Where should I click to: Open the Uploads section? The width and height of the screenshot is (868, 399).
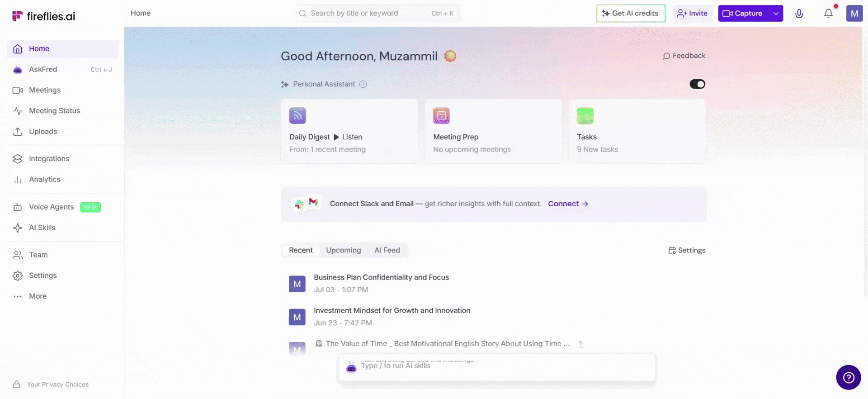(x=63, y=132)
